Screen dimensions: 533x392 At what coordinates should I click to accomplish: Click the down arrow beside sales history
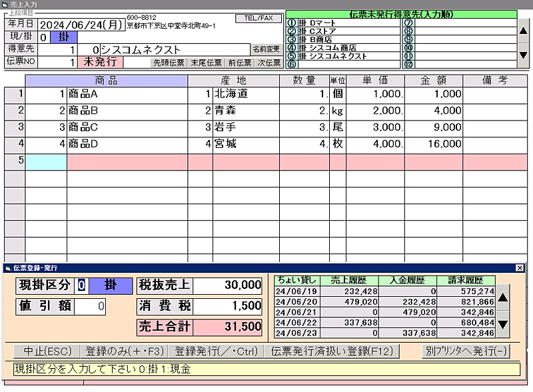coord(504,325)
